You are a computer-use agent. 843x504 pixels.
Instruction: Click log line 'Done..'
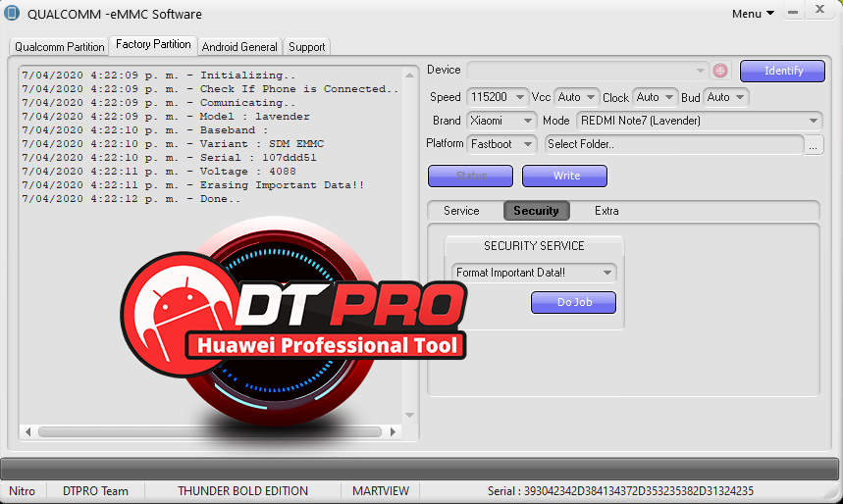tap(131, 198)
